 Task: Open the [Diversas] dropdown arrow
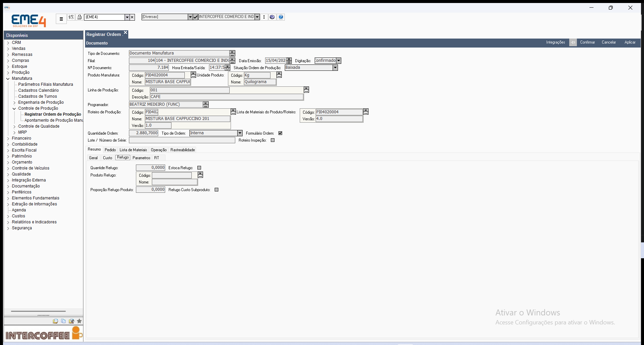coord(190,17)
